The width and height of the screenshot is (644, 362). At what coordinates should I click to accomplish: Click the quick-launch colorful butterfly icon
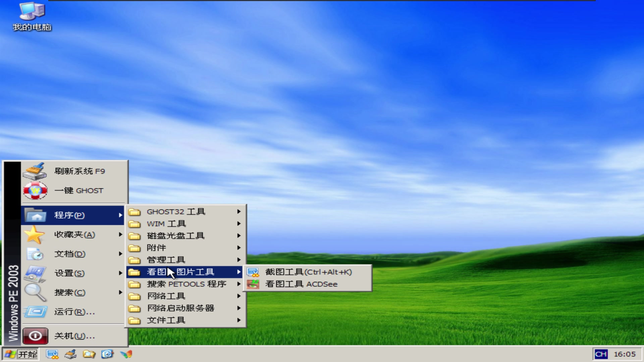(126, 354)
